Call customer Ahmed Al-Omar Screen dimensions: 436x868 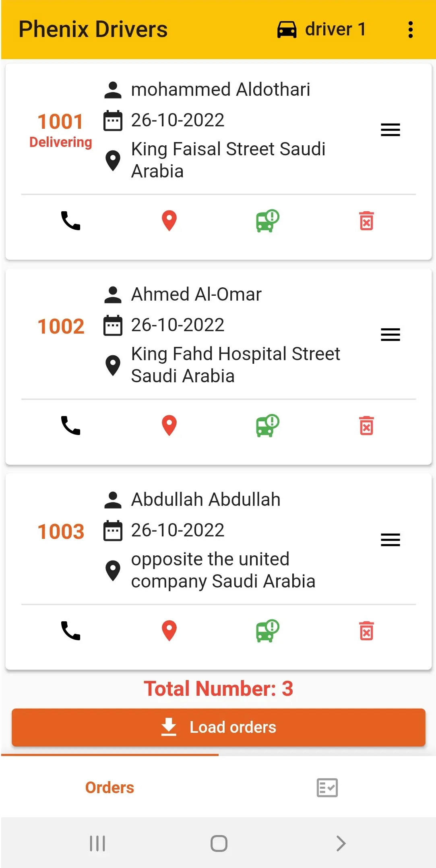click(70, 425)
